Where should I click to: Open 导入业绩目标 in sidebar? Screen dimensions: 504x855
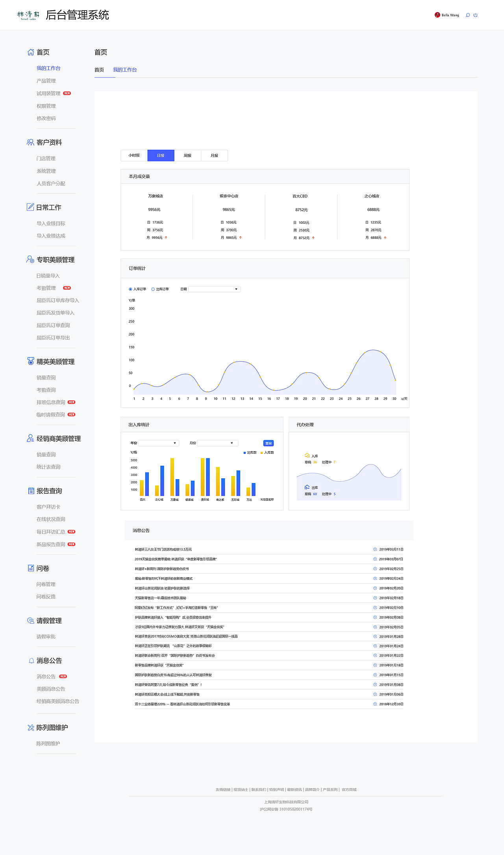tap(51, 223)
